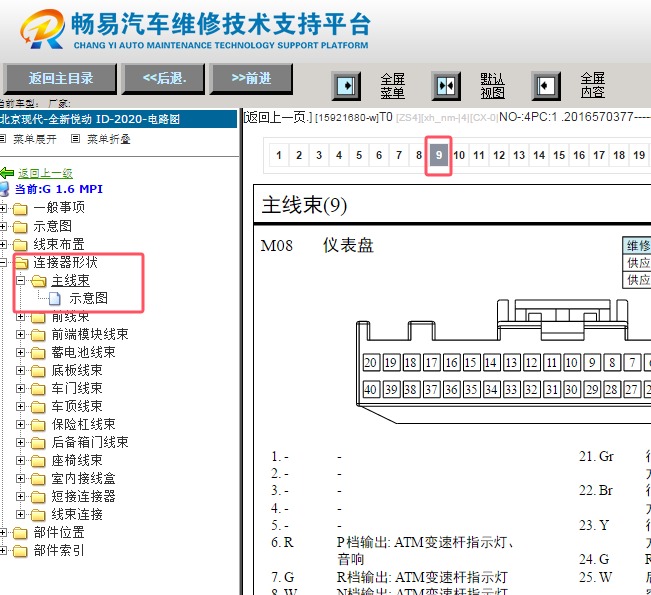Screen dimensions: 651x595
Task: Select 蓄电池线束 tree item
Action: click(83, 352)
